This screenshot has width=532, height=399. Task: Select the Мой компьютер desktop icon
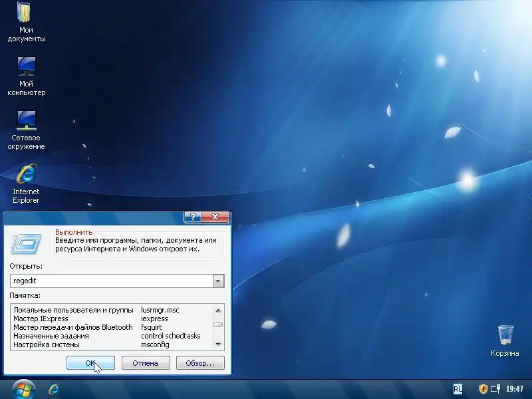(26, 76)
